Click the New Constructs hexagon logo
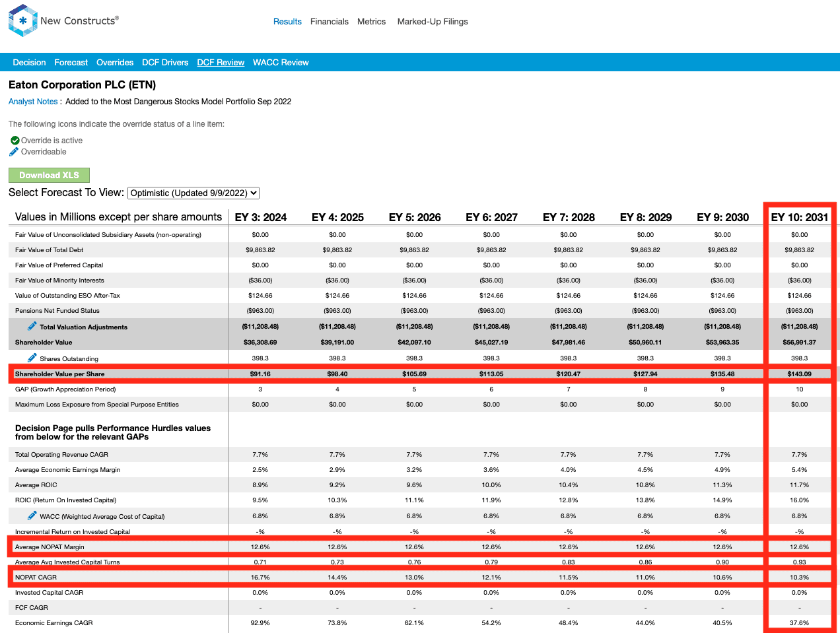The height and width of the screenshot is (633, 840). [23, 20]
